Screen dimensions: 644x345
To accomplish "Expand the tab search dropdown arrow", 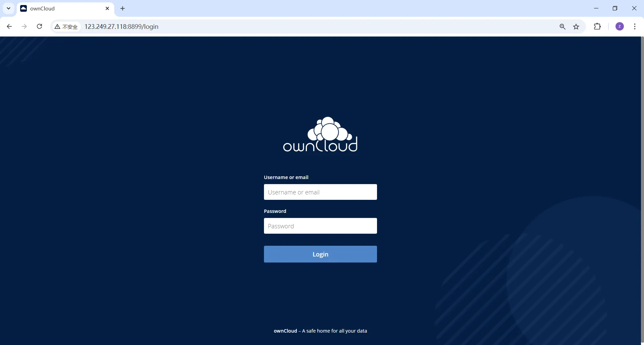I will click(9, 8).
